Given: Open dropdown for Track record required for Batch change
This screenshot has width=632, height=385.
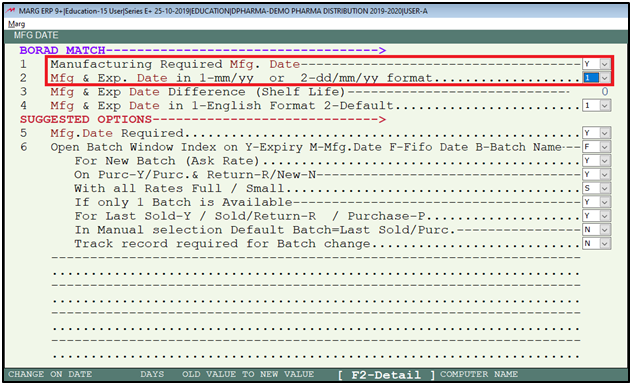Looking at the screenshot, I should [605, 243].
